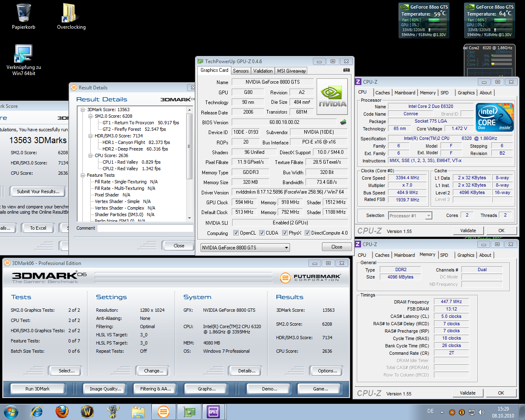Open the Windows Explorer folder taskbar icon
The width and height of the screenshot is (525, 420).
click(138, 411)
